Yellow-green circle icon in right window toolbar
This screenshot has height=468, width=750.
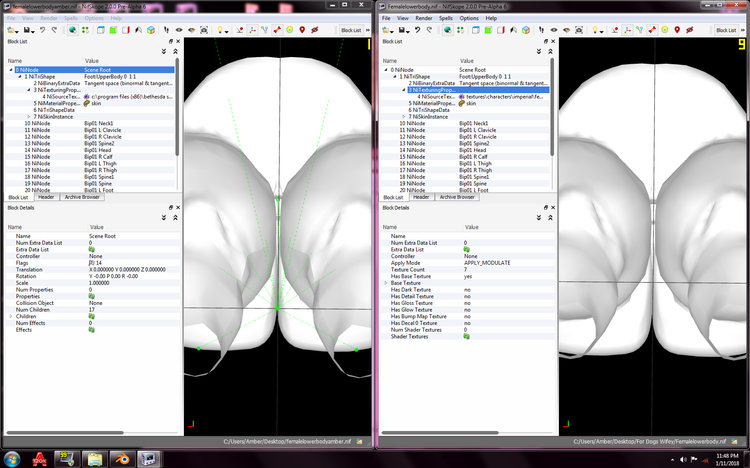664,30
